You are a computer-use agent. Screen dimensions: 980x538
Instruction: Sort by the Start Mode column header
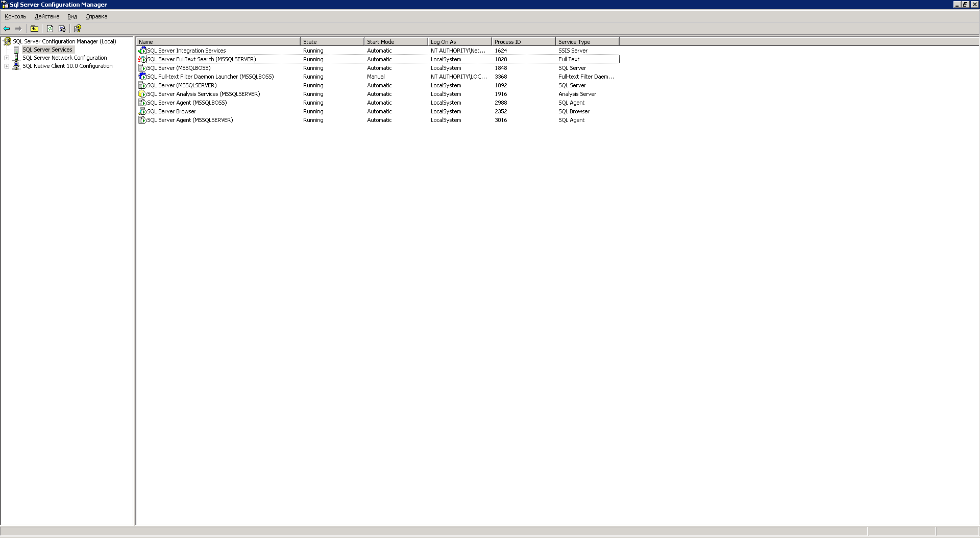pos(396,42)
